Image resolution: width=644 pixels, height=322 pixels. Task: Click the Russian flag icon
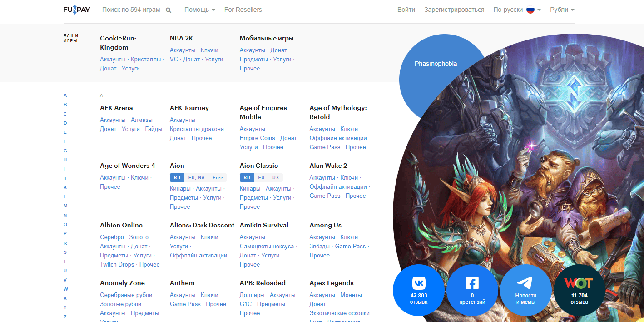point(530,10)
